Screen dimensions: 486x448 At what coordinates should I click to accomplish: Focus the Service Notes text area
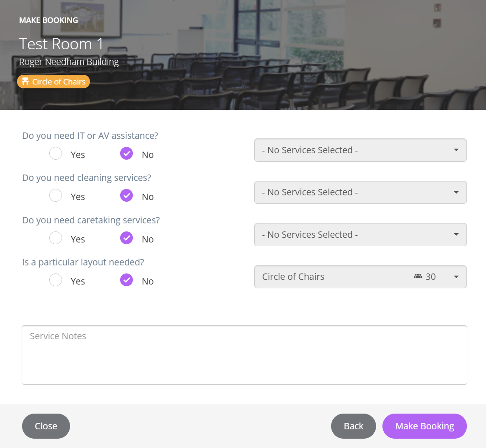point(244,355)
